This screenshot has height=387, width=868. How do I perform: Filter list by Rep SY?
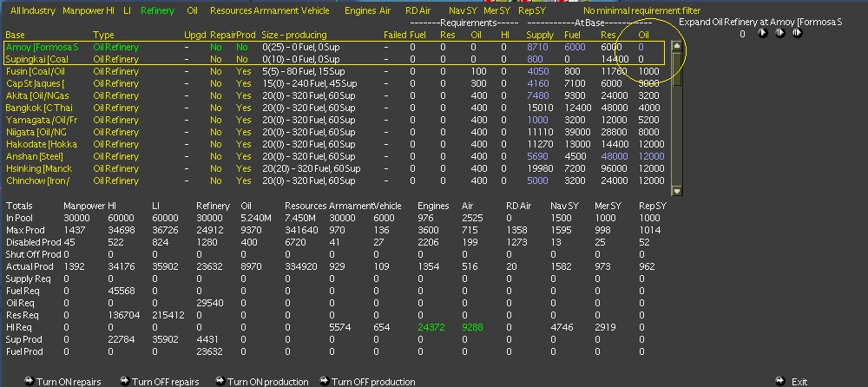pyautogui.click(x=532, y=10)
